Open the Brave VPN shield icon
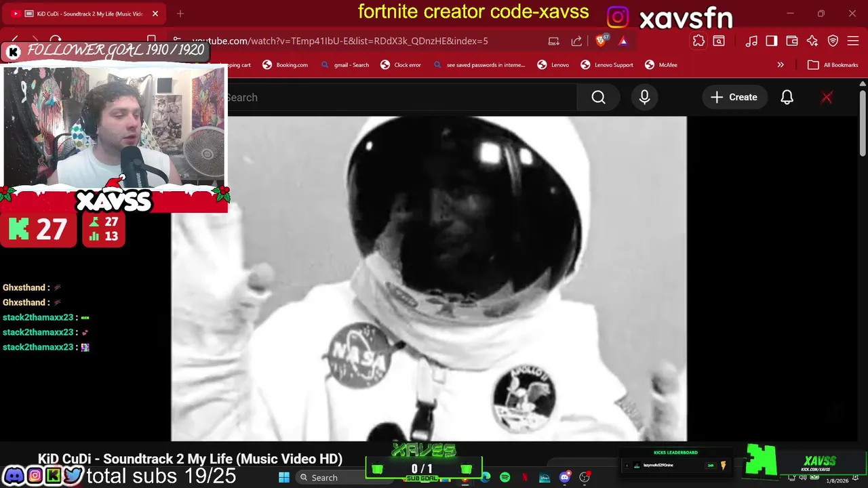The image size is (868, 488). pos(833,41)
